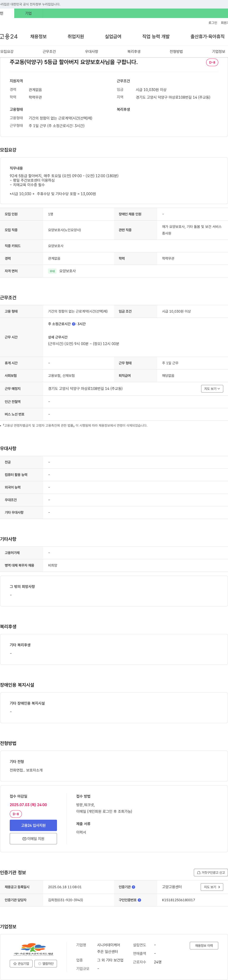Jump to 전형방법 section tab
Image resolution: width=228 pixels, height=980 pixels.
pyautogui.click(x=176, y=51)
